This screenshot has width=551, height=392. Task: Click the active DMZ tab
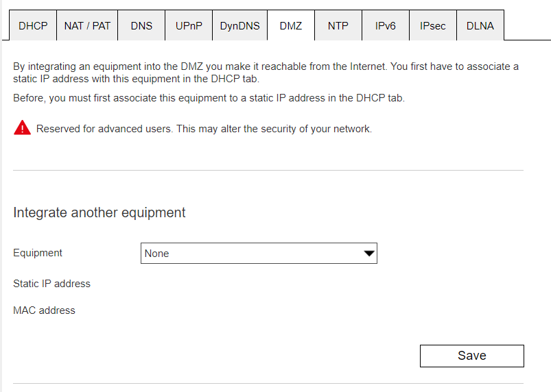tap(291, 26)
